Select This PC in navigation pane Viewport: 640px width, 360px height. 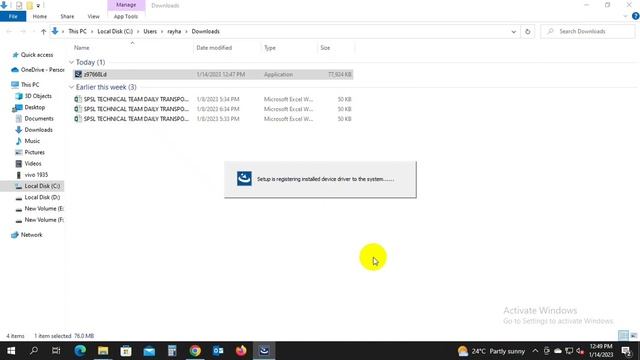(x=30, y=84)
